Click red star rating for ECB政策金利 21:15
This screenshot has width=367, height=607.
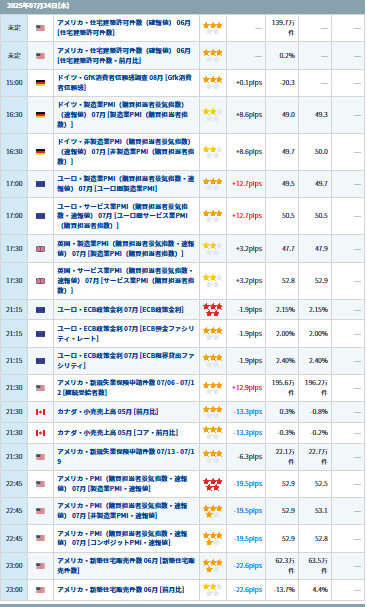pyautogui.click(x=213, y=310)
